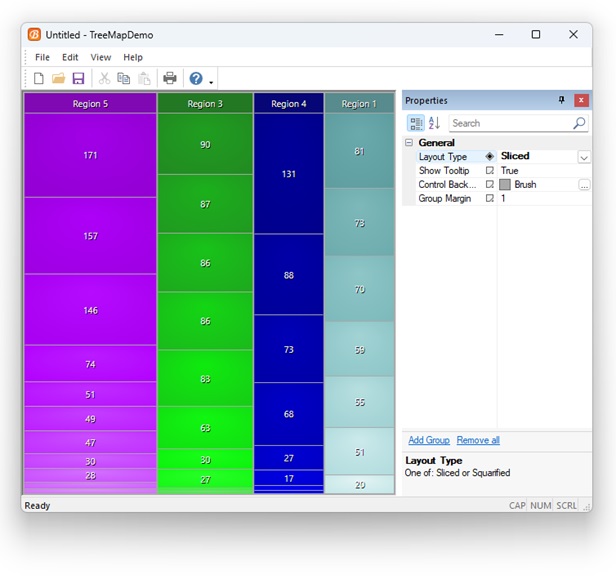The image size is (616, 579).
Task: Select the teal 59 cell
Action: (359, 349)
